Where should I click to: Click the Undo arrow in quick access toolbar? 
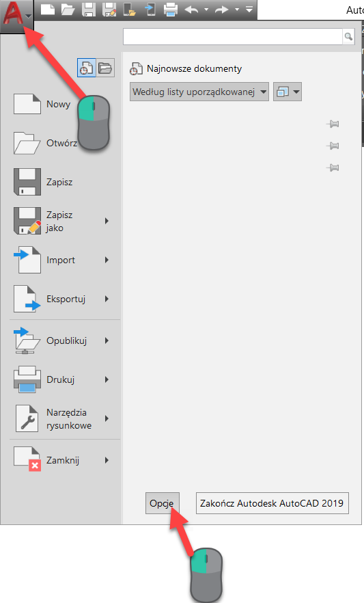point(192,10)
